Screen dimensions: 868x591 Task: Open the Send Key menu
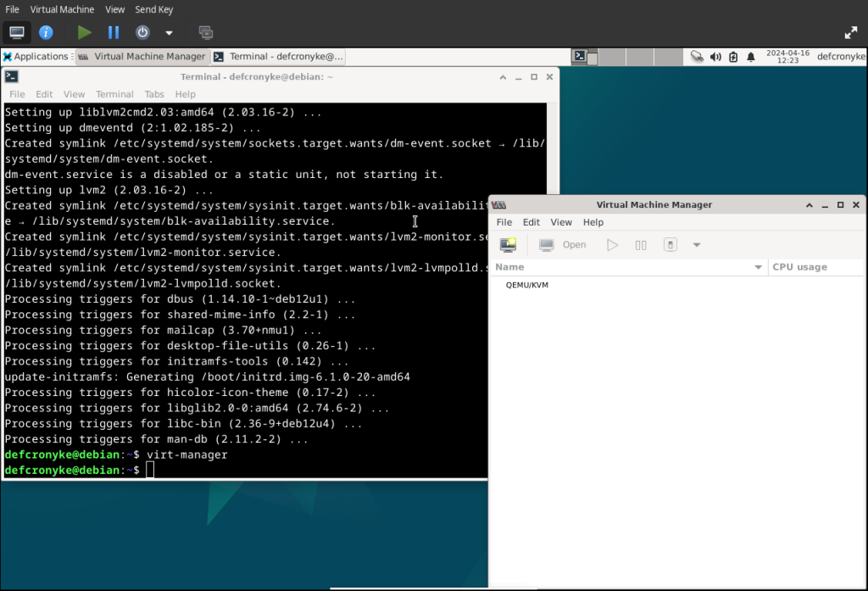tap(153, 9)
